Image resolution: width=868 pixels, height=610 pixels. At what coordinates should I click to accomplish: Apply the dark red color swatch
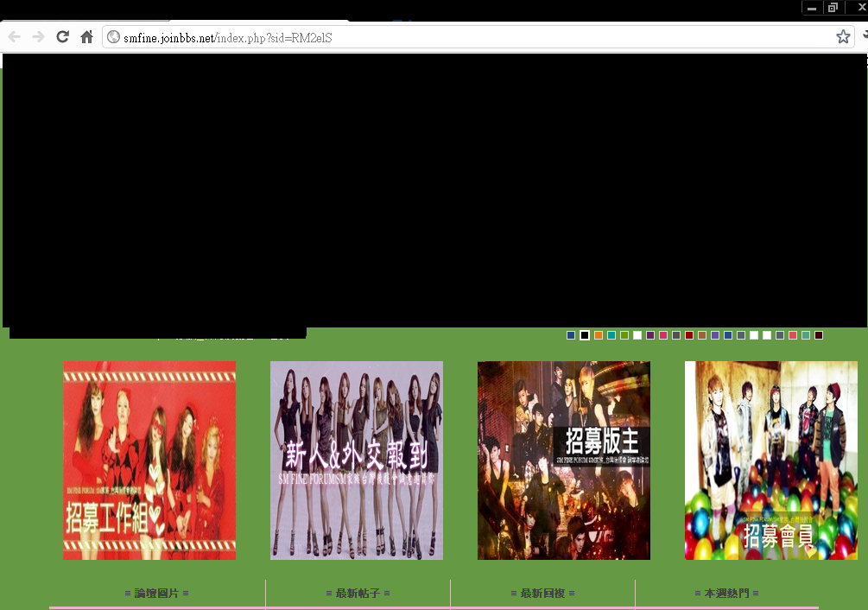(x=689, y=335)
